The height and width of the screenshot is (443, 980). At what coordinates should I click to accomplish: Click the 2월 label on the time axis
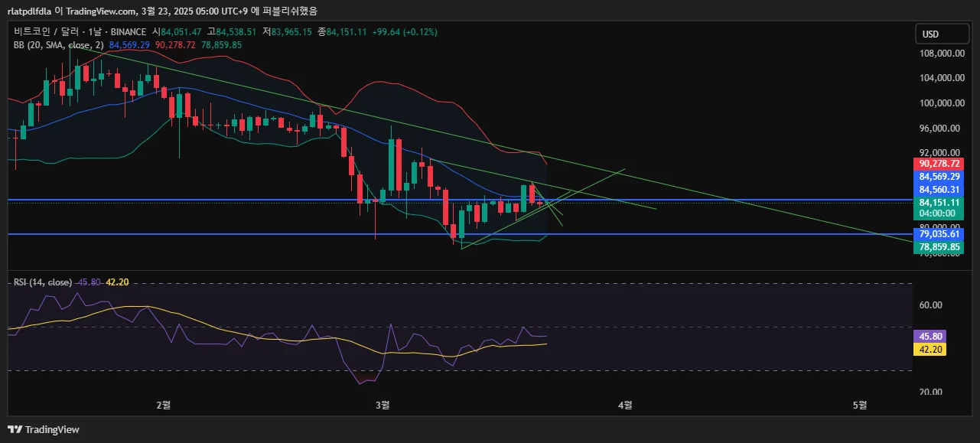(162, 405)
